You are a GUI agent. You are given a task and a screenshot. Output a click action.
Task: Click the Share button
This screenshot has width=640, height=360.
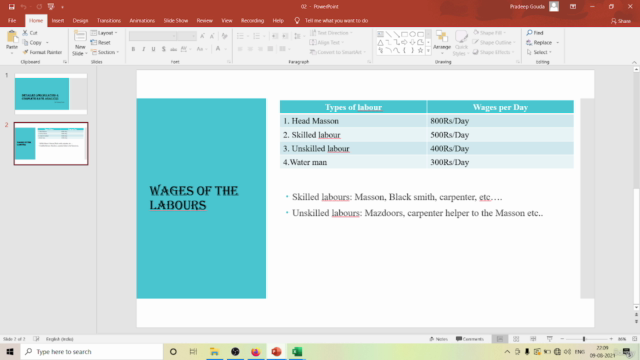(x=621, y=21)
